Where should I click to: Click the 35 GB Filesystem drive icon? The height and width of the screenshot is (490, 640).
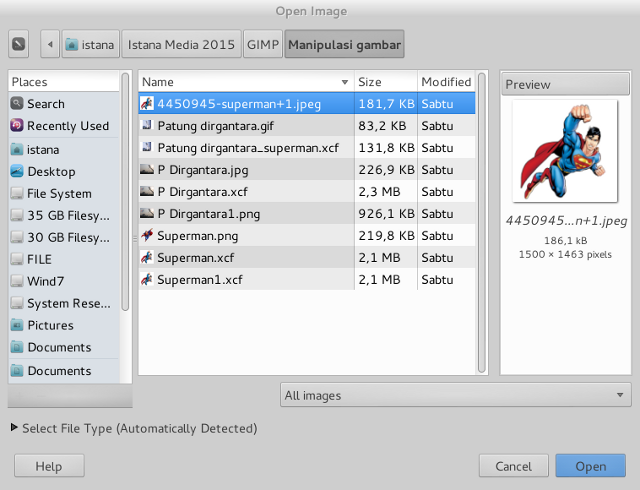[17, 215]
